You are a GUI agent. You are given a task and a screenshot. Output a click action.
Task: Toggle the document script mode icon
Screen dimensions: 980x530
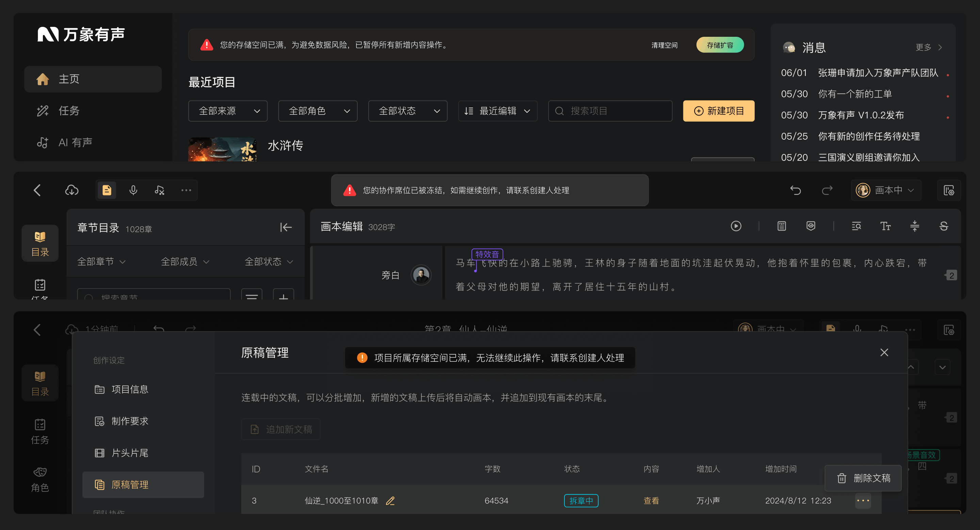coord(107,190)
